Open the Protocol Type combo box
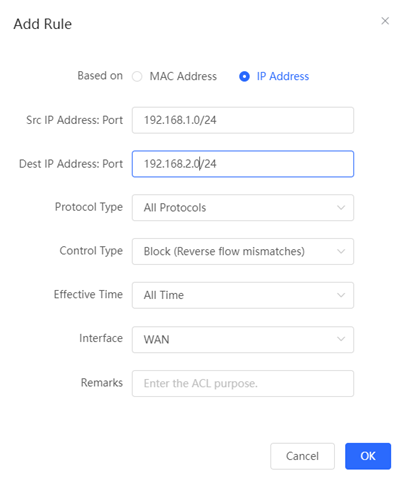Viewport: 403px width, 477px height. (243, 208)
